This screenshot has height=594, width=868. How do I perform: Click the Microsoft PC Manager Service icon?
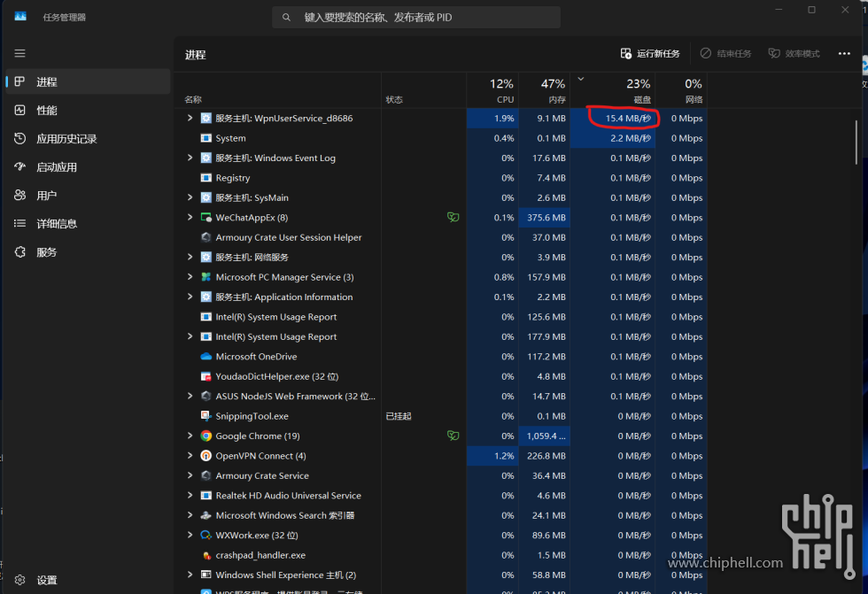205,277
